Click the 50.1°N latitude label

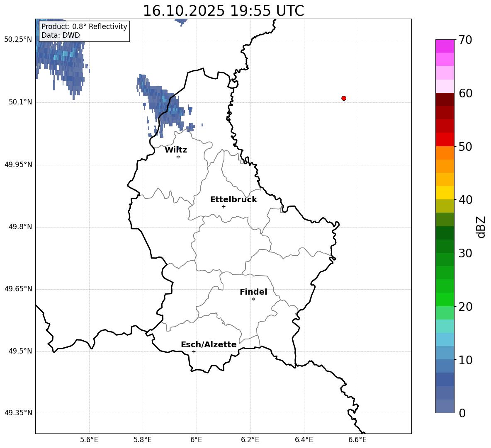point(20,102)
